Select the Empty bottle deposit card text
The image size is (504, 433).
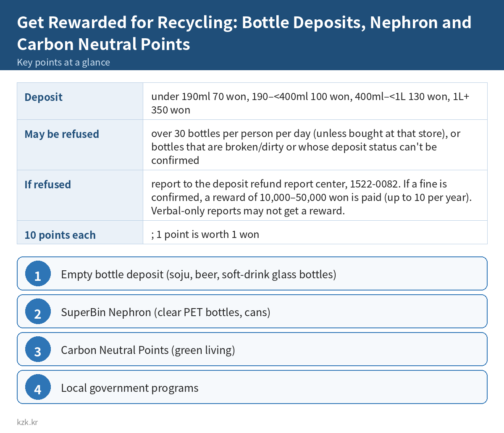[199, 275]
